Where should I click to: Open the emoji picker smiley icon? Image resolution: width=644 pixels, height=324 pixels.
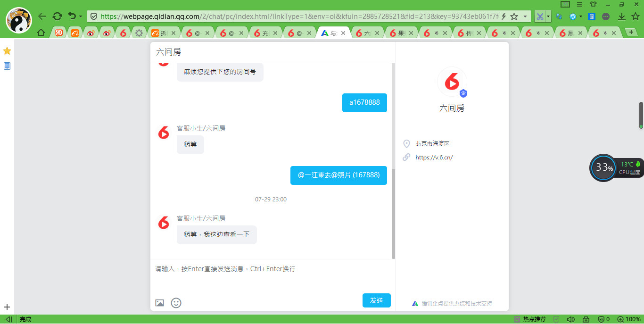click(x=176, y=303)
